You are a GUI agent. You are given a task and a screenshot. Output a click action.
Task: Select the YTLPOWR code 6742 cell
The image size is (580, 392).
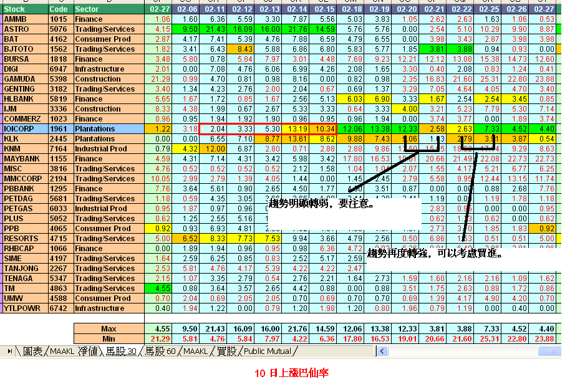click(60, 308)
